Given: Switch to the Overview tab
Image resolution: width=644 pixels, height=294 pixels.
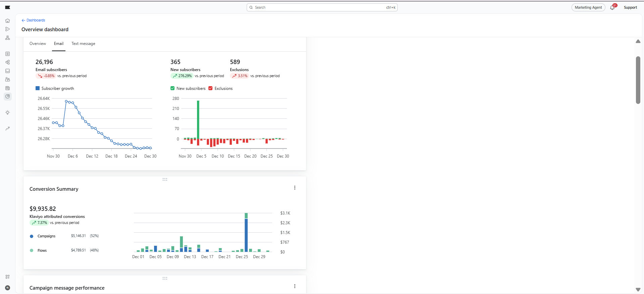Looking at the screenshot, I should click(x=38, y=44).
